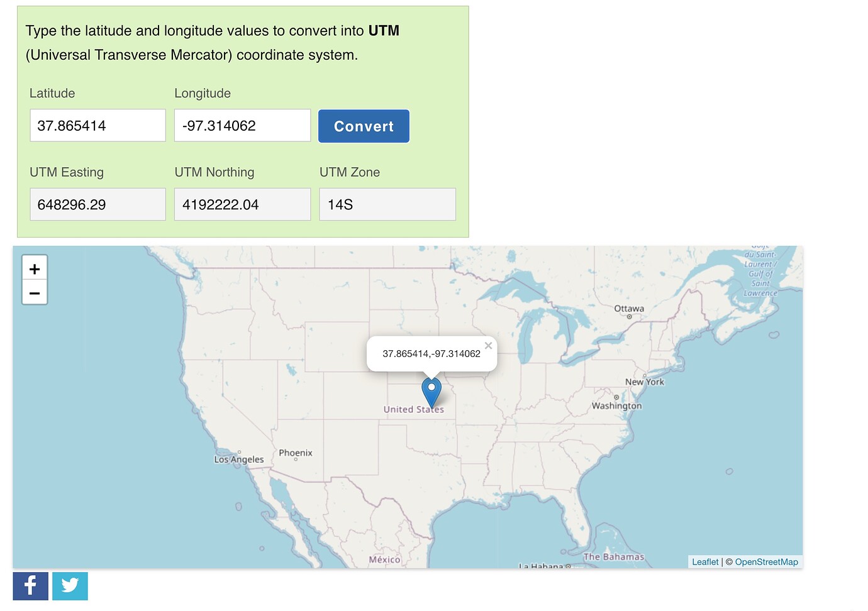
Task: Select the UTM Northing result field
Action: [242, 204]
